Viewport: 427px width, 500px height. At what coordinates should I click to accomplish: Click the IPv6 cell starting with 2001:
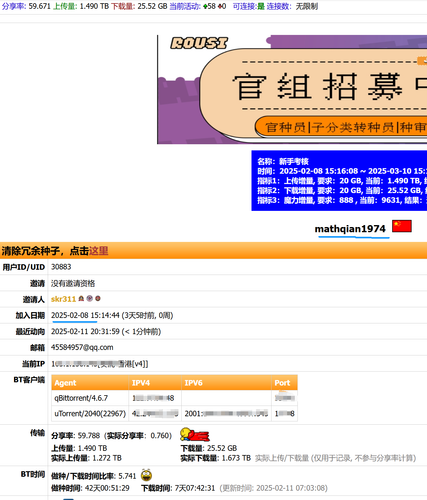[x=226, y=414]
